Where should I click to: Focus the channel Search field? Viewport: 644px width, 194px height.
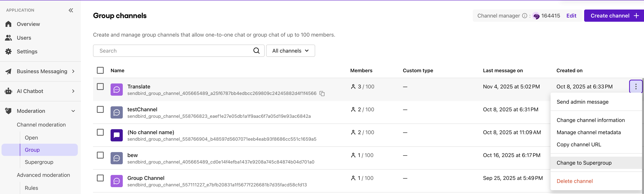(x=175, y=51)
